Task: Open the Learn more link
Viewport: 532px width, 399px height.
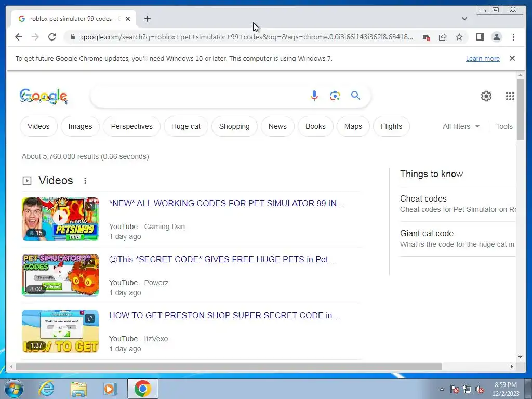Action: (483, 58)
